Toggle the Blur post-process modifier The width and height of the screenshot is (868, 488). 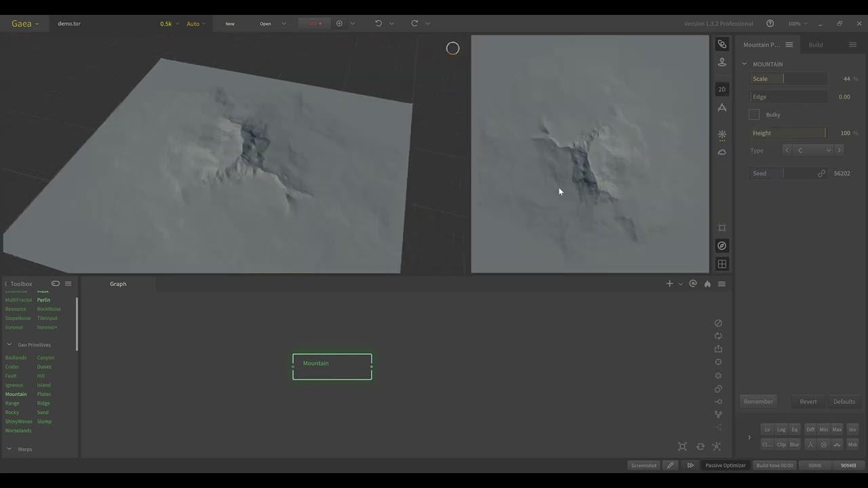coord(795,445)
